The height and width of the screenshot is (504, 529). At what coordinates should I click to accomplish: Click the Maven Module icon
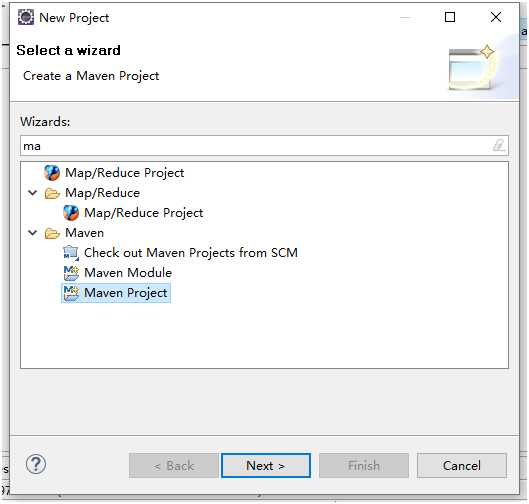coord(71,273)
